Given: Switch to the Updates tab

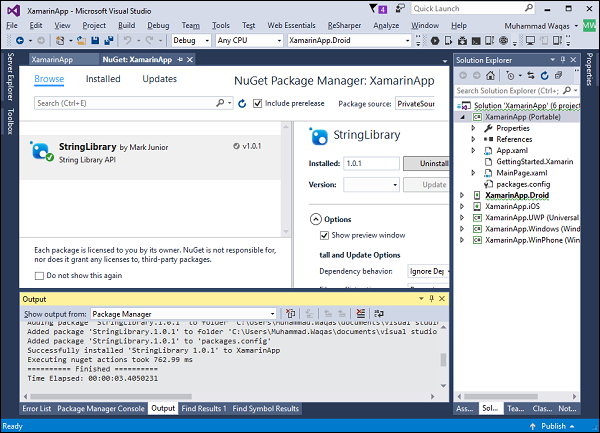Looking at the screenshot, I should pyautogui.click(x=159, y=79).
